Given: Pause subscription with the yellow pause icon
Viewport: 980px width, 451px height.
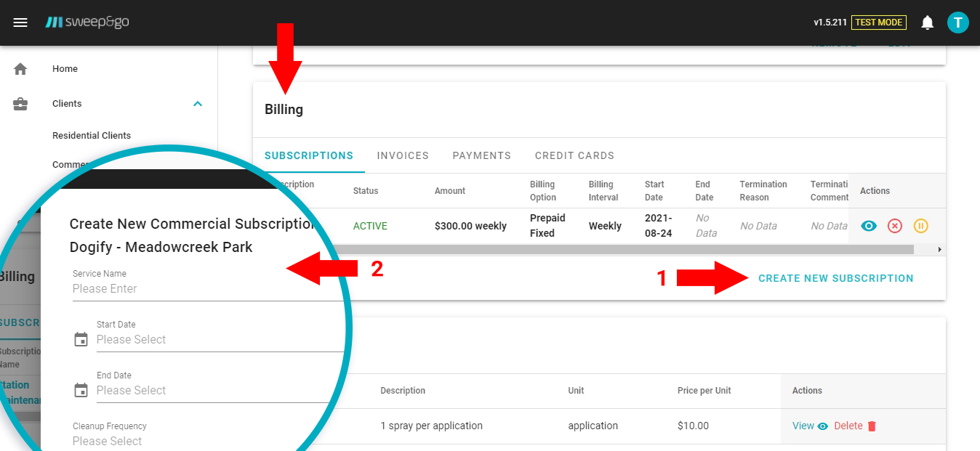Looking at the screenshot, I should [920, 226].
